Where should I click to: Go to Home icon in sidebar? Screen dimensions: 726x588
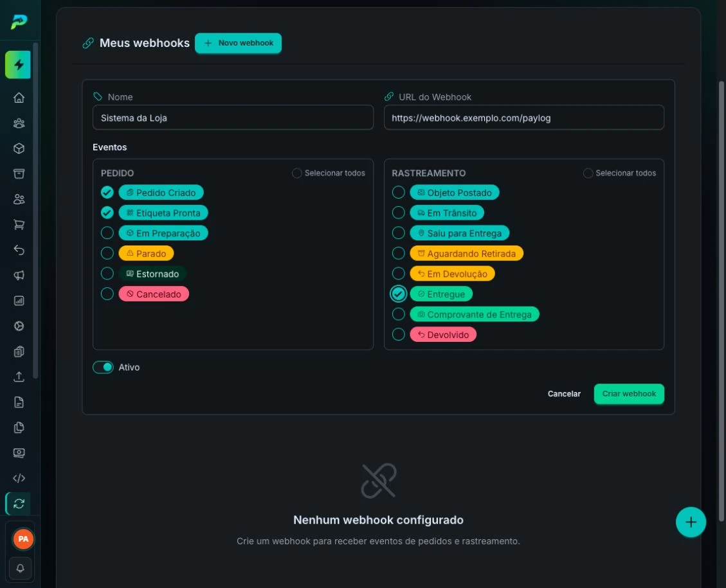coord(19,98)
